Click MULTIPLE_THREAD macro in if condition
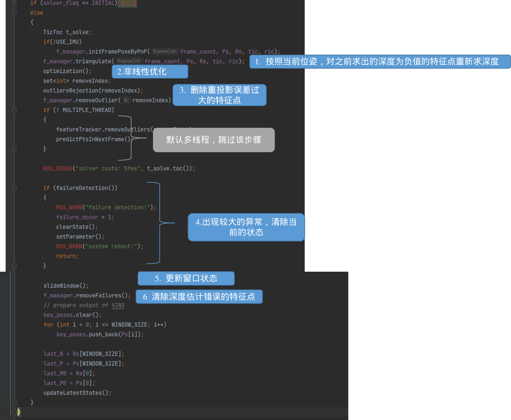Image resolution: width=511 pixels, height=420 pixels. (x=87, y=110)
